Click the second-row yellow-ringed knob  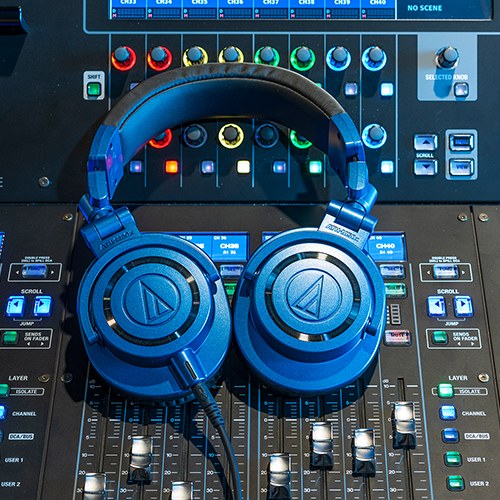[x=231, y=136]
